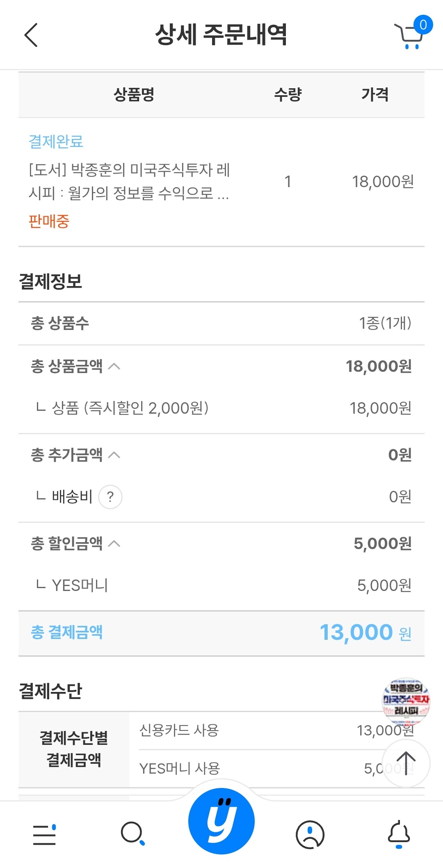Viewport: 443px width, 868px height.
Task: Tap the 상품명 column header
Action: 134,94
